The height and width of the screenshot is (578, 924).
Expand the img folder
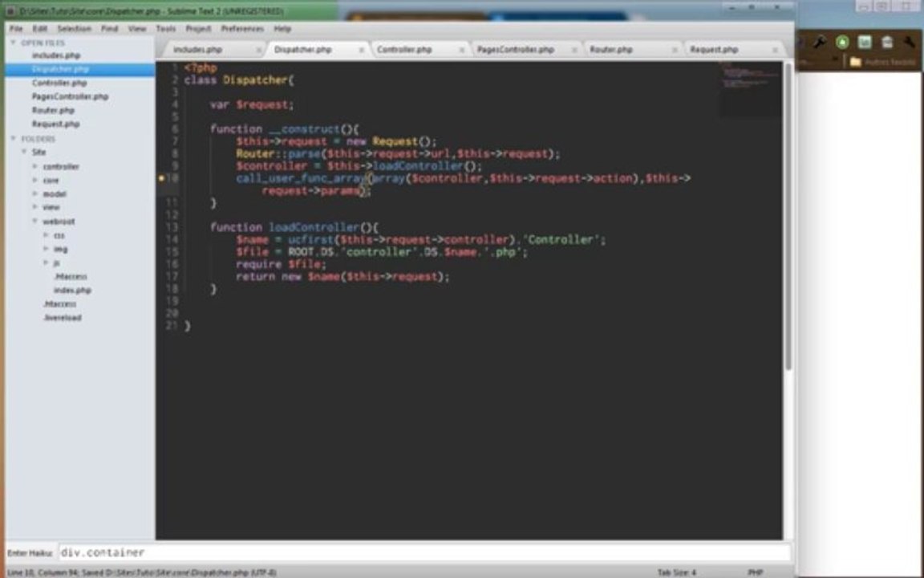(x=46, y=248)
